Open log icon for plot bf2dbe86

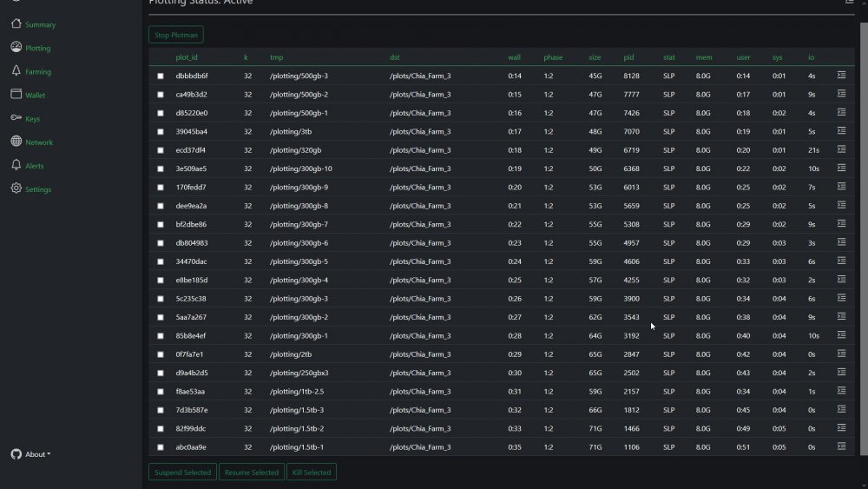[841, 223]
